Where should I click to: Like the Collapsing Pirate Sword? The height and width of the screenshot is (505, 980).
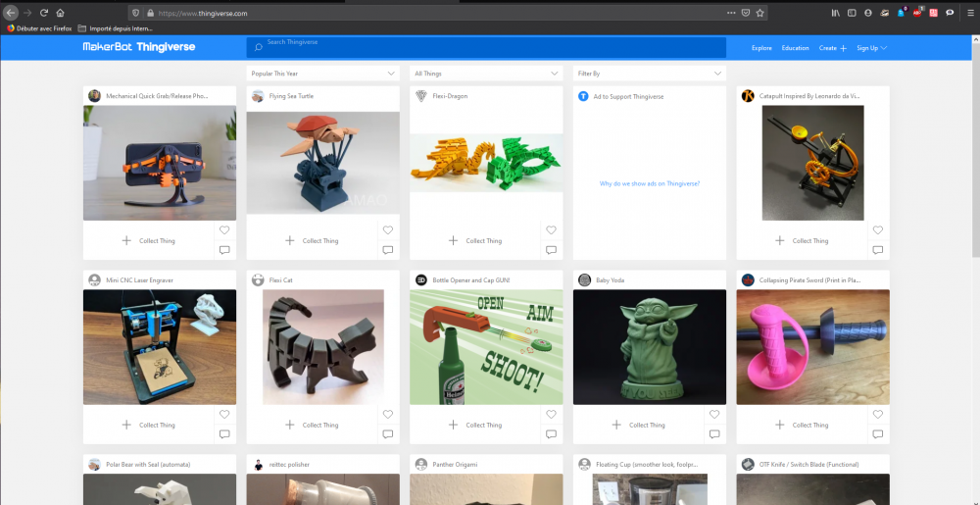(877, 415)
